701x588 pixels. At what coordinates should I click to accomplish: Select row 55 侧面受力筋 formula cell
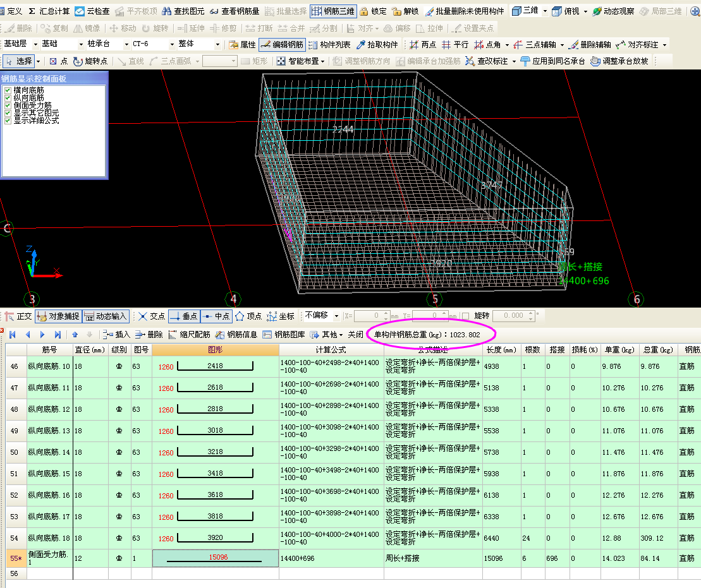pyautogui.click(x=331, y=558)
